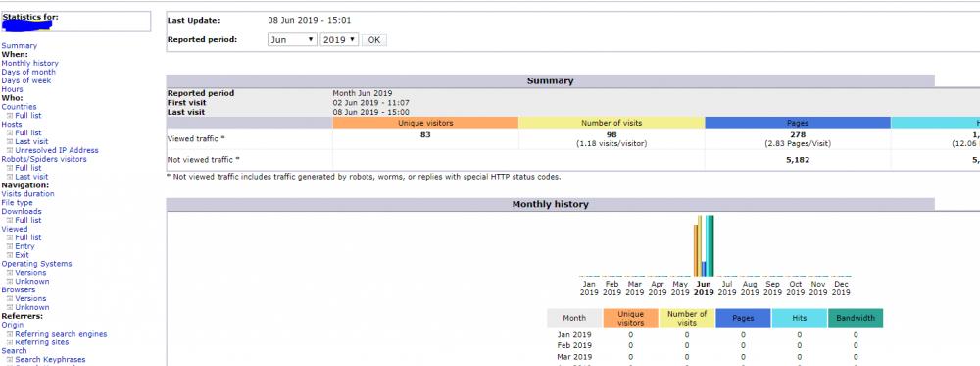Screen dimensions: 980x366
Task: Open the Downloads link
Action: point(22,212)
